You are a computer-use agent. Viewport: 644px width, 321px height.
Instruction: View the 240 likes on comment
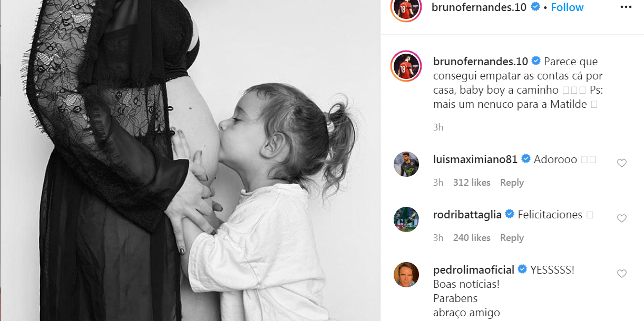coord(472,238)
